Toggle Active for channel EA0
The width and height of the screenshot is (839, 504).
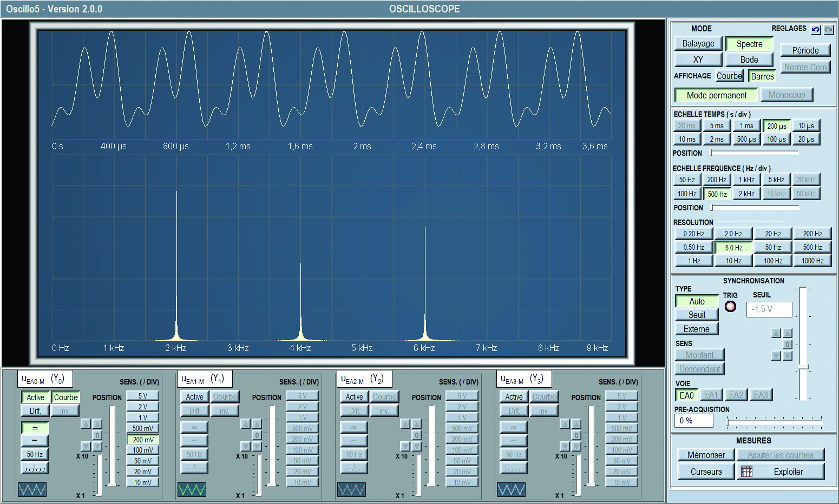36,397
